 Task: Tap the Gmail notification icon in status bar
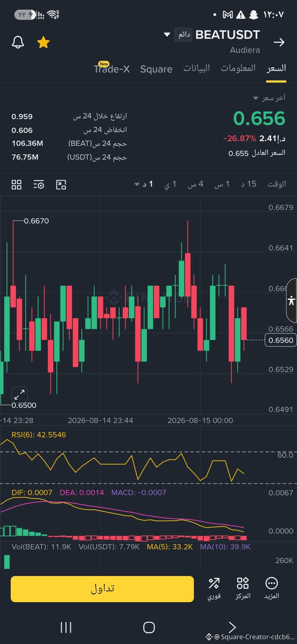(x=228, y=15)
